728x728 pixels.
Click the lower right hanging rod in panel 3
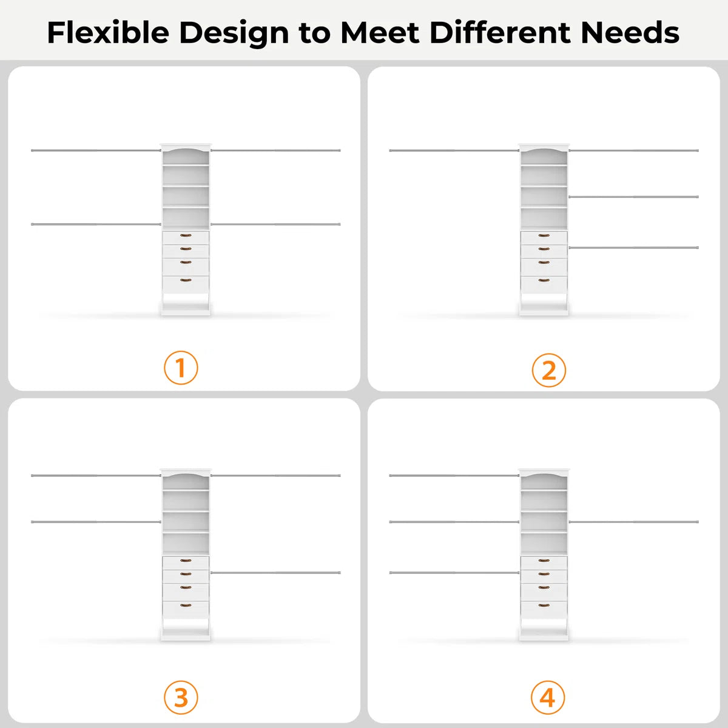coord(275,572)
